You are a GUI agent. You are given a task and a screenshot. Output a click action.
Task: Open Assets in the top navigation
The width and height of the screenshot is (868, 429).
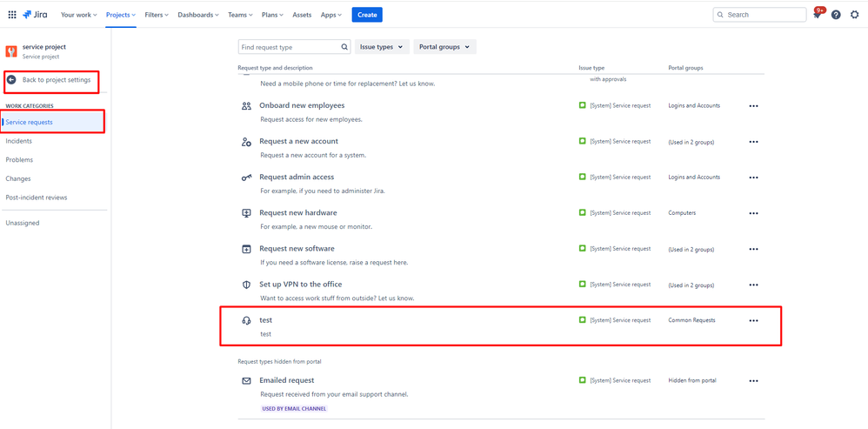pyautogui.click(x=302, y=15)
